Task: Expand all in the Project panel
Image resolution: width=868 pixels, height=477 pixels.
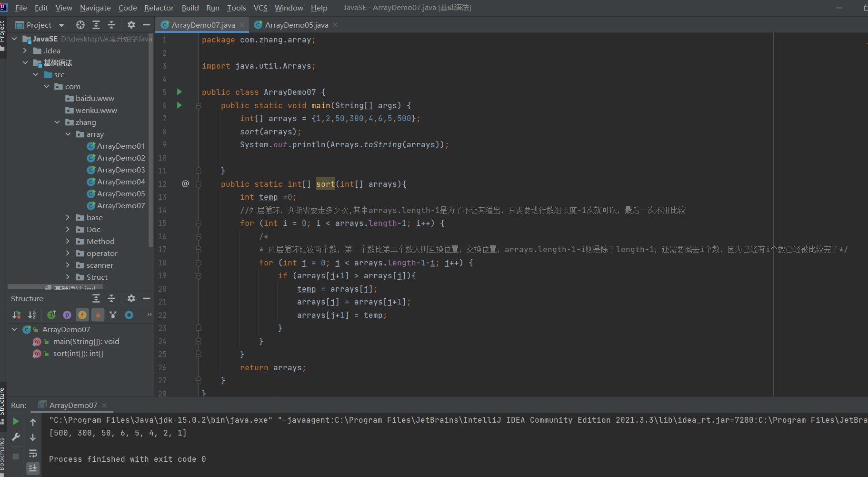Action: (96, 25)
